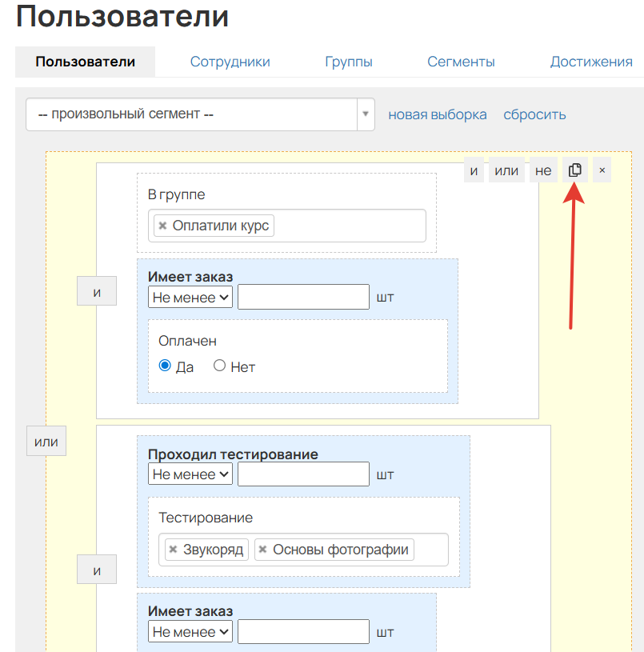
Task: Click the 'сбросить' link
Action: (534, 114)
